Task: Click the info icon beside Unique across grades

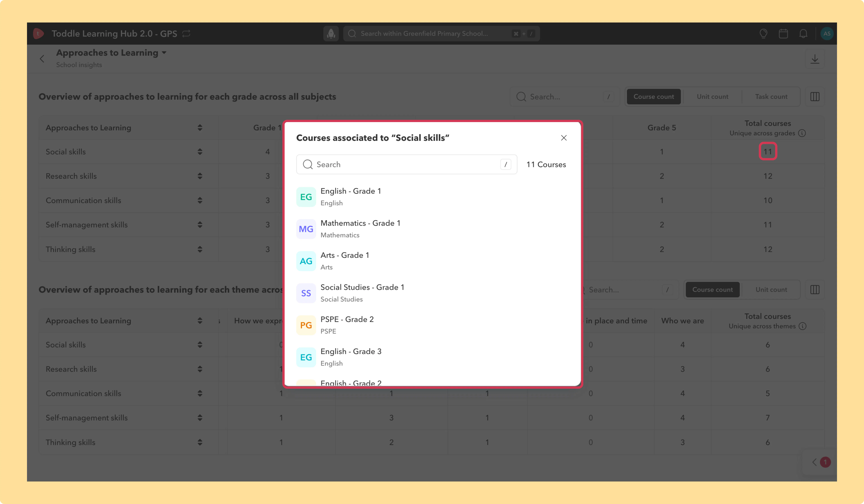Action: click(802, 133)
